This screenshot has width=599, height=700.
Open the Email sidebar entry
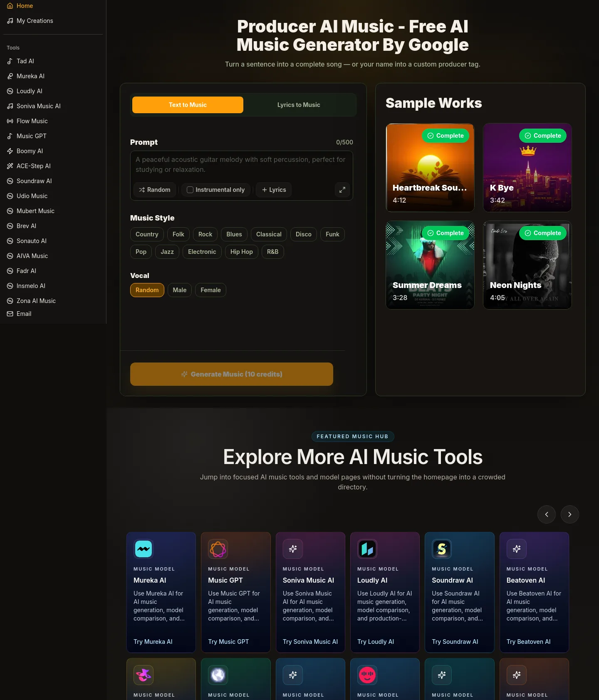[x=53, y=314]
